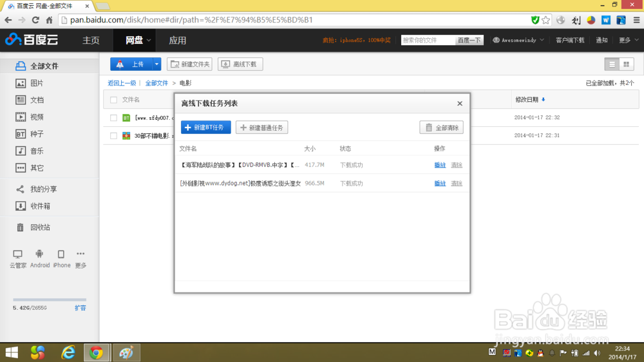Click 全部文件 breadcrumb link
The height and width of the screenshot is (362, 644).
point(156,83)
